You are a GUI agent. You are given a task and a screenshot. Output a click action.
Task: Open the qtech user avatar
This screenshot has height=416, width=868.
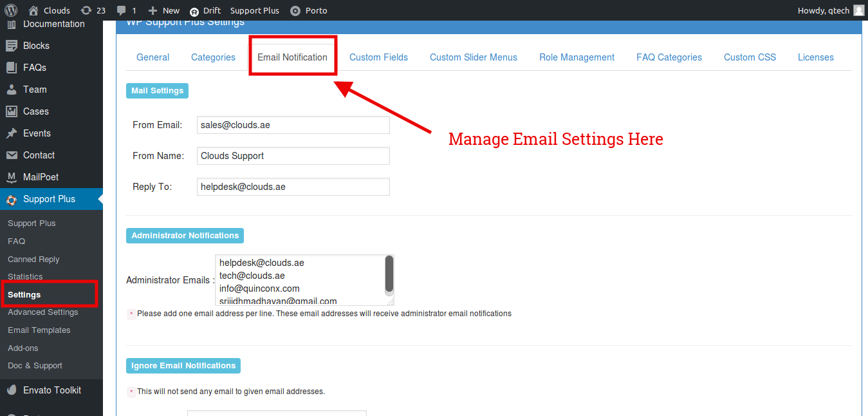coord(859,10)
